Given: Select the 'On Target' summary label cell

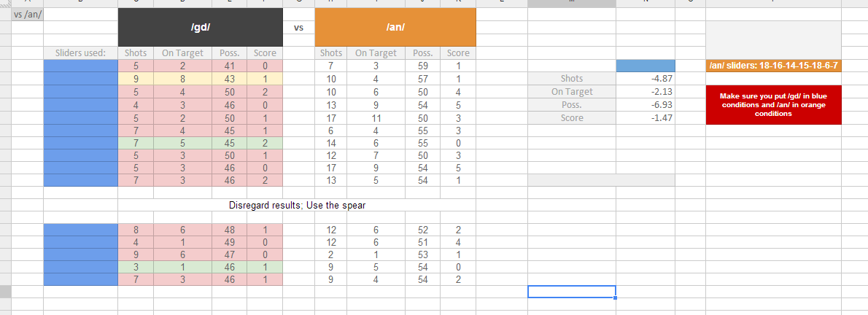Looking at the screenshot, I should pyautogui.click(x=572, y=91).
